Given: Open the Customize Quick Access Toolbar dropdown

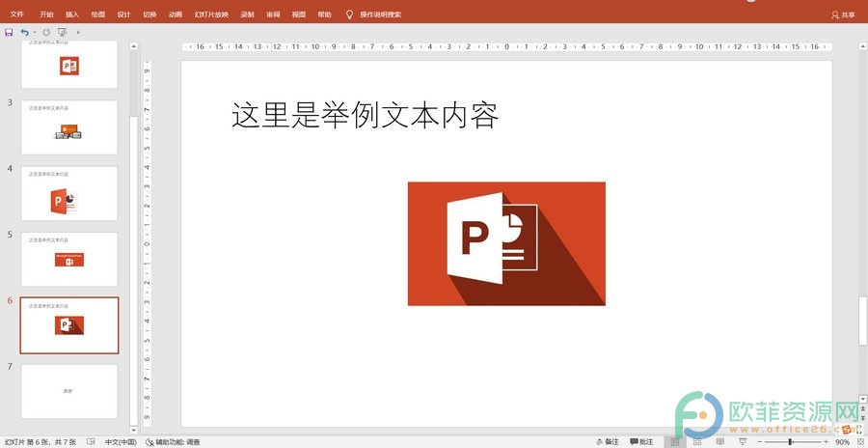Looking at the screenshot, I should click(x=77, y=33).
